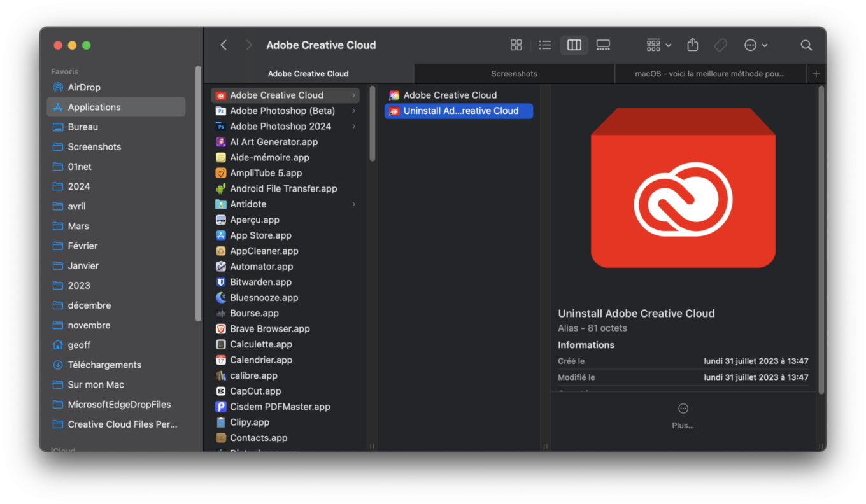Select Brave Browser.app icon

[221, 329]
